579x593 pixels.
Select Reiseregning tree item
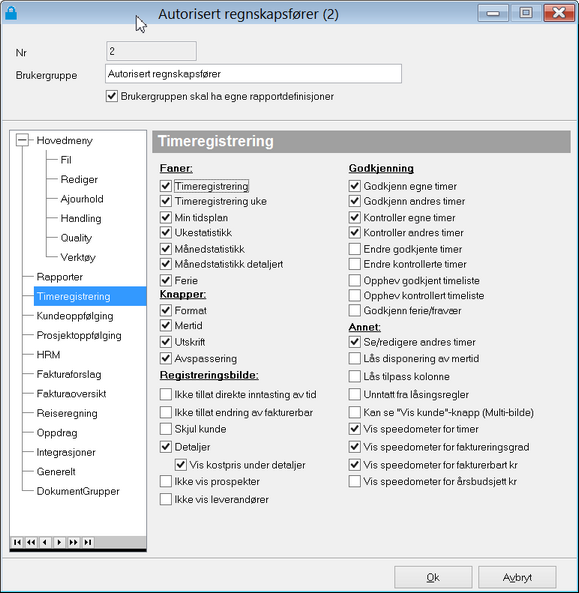67,413
